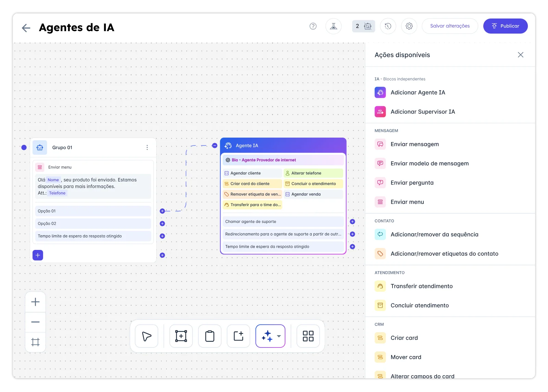The height and width of the screenshot is (392, 548).
Task: Zoom in with the plus button
Action: 35,302
